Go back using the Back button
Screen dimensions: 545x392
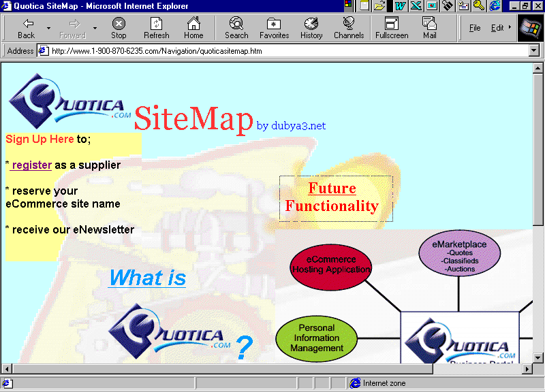point(27,28)
